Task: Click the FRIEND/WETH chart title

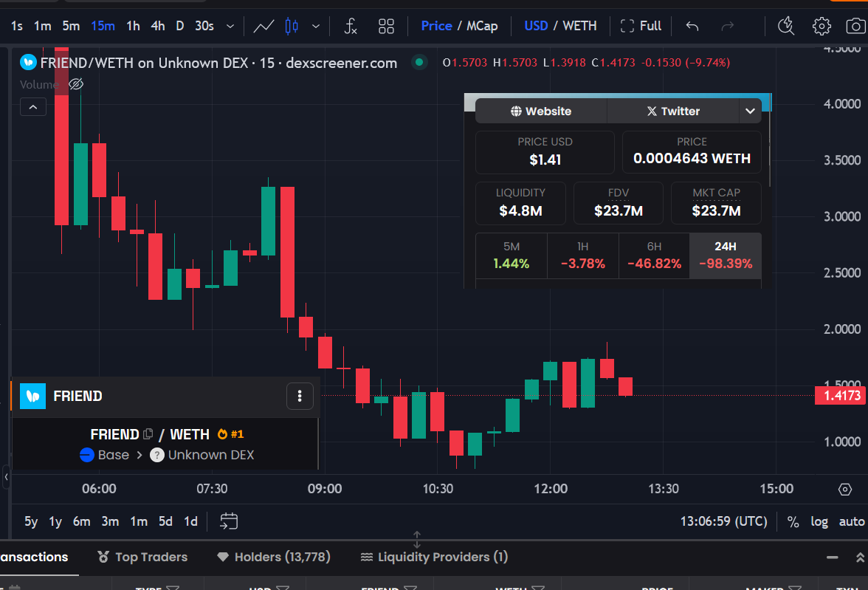Action: [218, 64]
